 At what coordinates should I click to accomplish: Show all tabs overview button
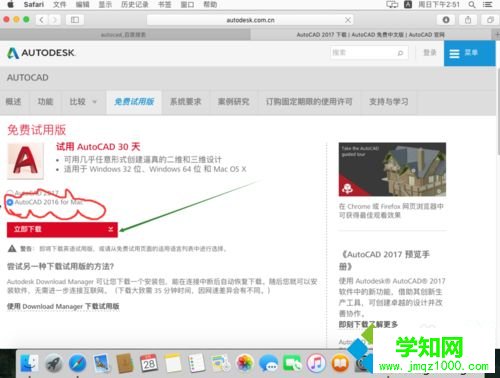(490, 20)
